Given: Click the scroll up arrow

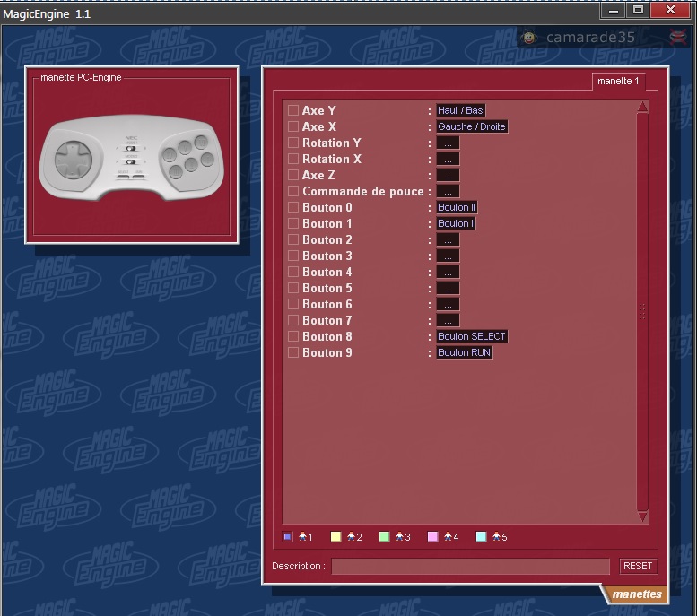Looking at the screenshot, I should [642, 107].
